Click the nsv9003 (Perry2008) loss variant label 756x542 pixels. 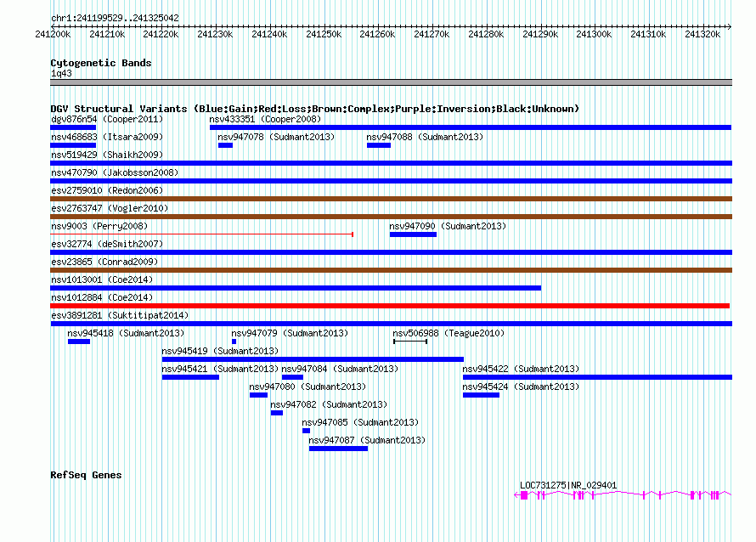click(x=99, y=226)
